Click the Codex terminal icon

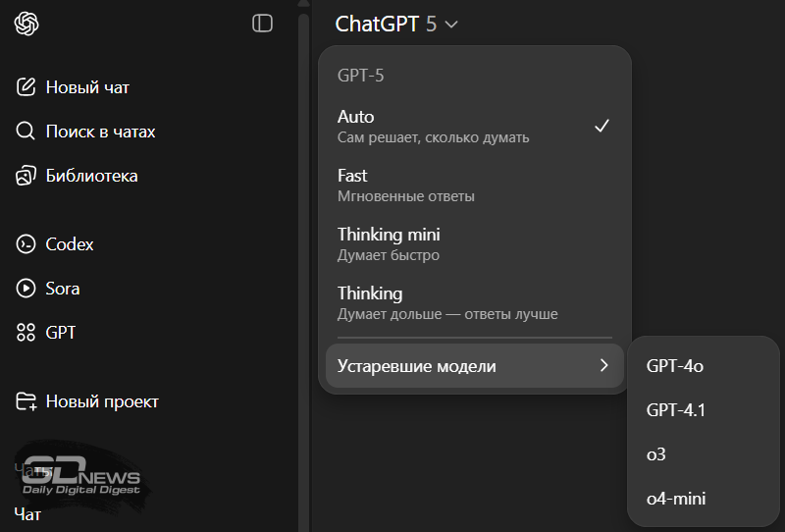pyautogui.click(x=26, y=244)
